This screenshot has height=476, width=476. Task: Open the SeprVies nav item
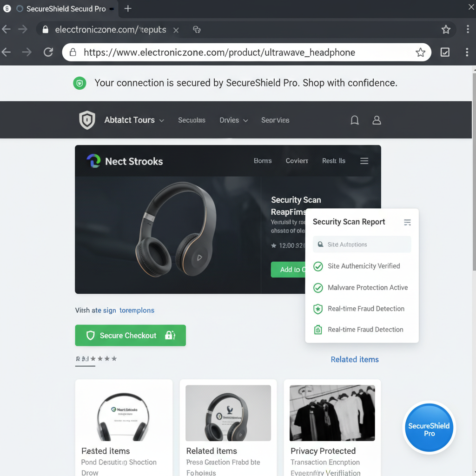[x=275, y=120]
